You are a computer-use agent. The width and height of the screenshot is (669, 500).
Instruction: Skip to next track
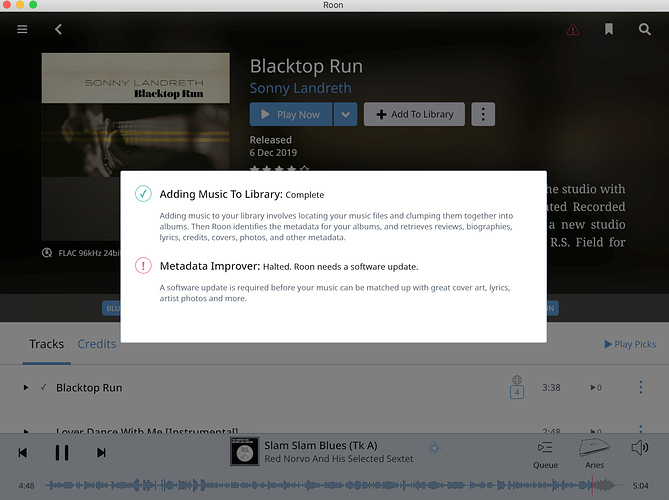pyautogui.click(x=101, y=453)
